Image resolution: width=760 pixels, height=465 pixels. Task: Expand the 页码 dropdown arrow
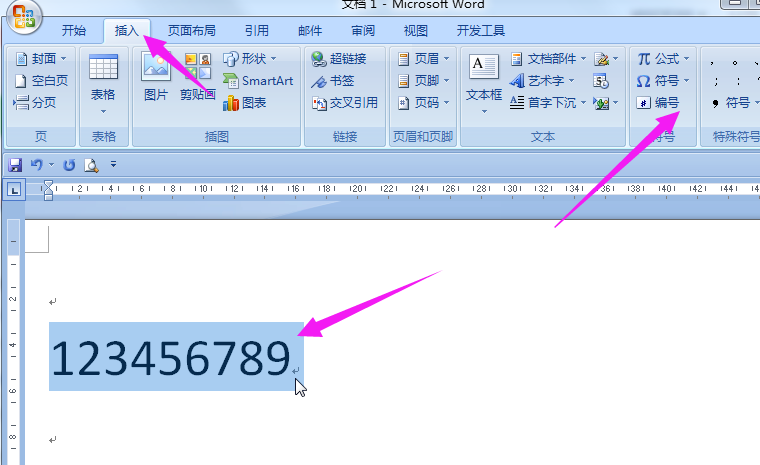[446, 103]
